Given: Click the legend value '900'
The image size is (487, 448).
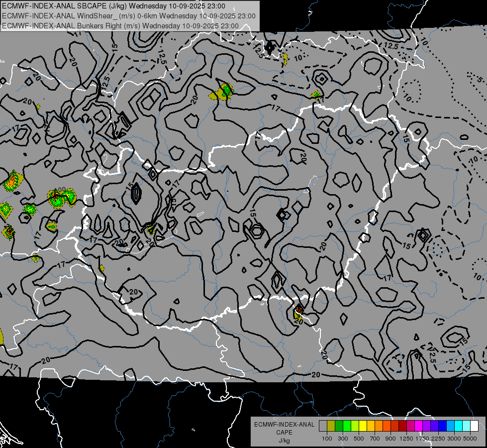Looking at the screenshot, I should (x=390, y=439).
